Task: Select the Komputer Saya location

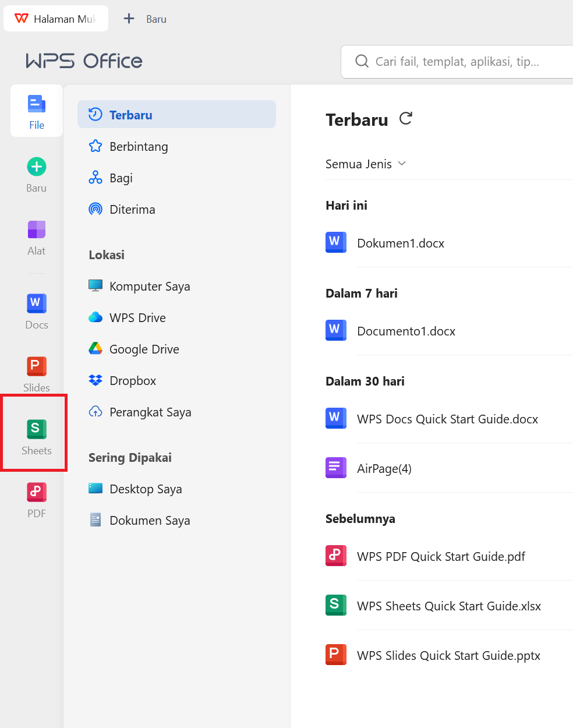Action: click(149, 286)
